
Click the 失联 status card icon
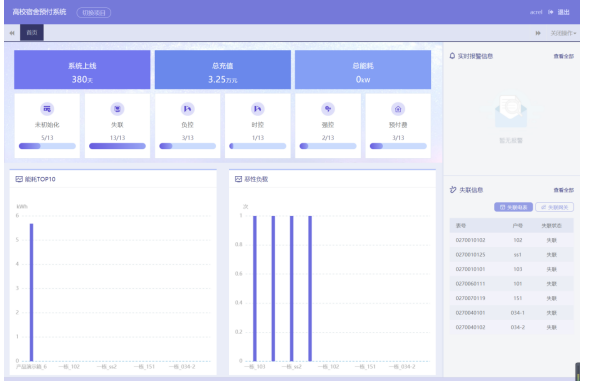[117, 109]
